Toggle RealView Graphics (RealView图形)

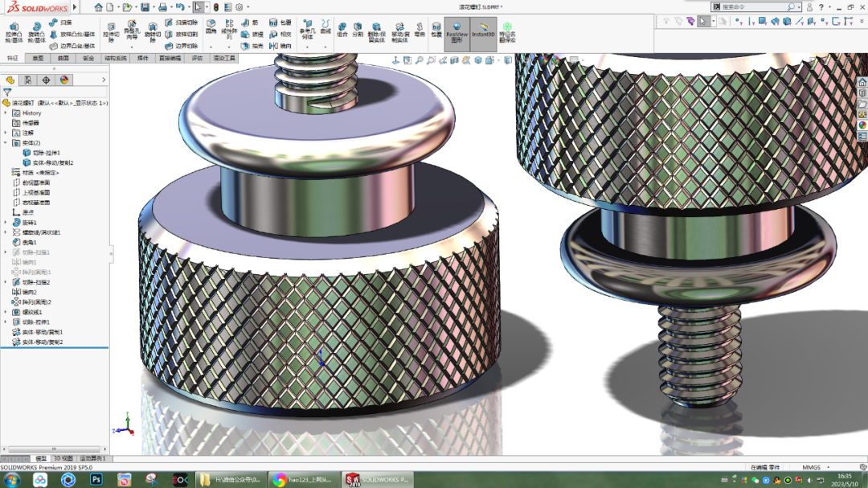point(456,28)
